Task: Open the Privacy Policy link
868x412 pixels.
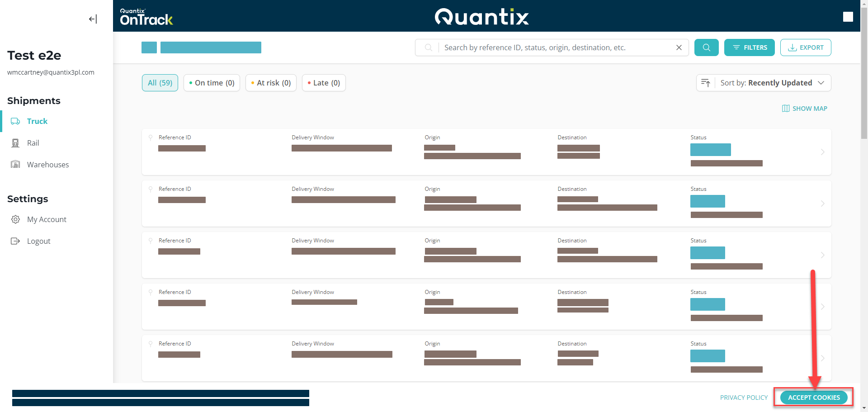Action: 744,398
